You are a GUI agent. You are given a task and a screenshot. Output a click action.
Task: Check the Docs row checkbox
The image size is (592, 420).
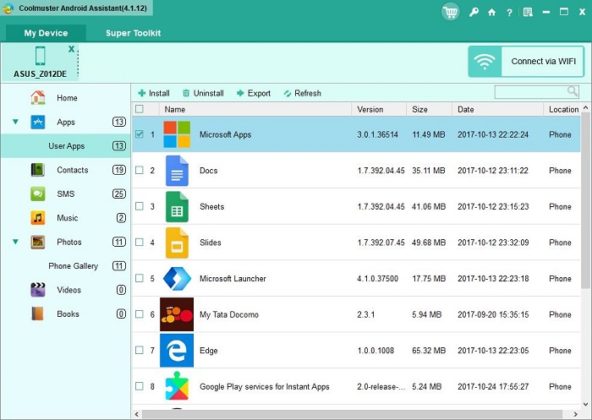[139, 170]
